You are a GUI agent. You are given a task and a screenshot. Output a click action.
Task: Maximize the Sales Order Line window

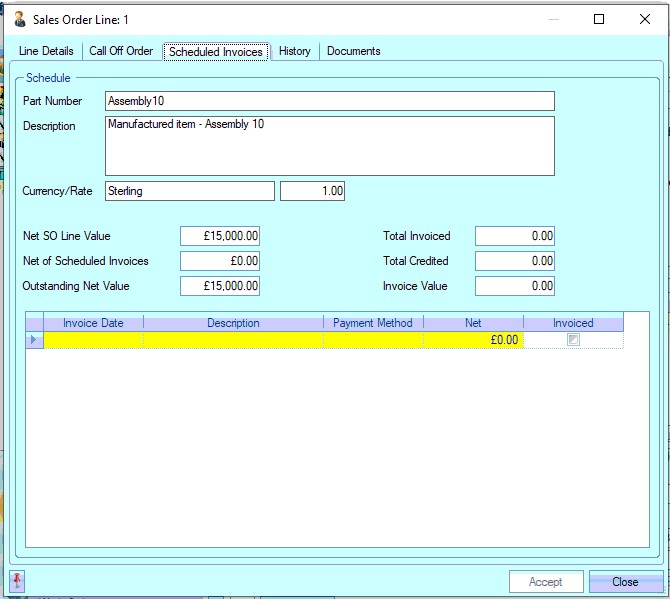(x=598, y=19)
